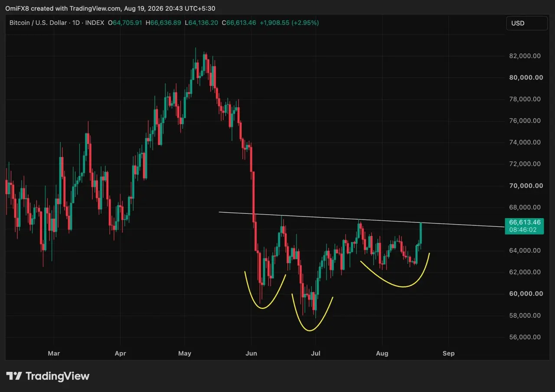This screenshot has width=555, height=392.
Task: Click the green 66,613.46 current price tag
Action: pos(524,222)
